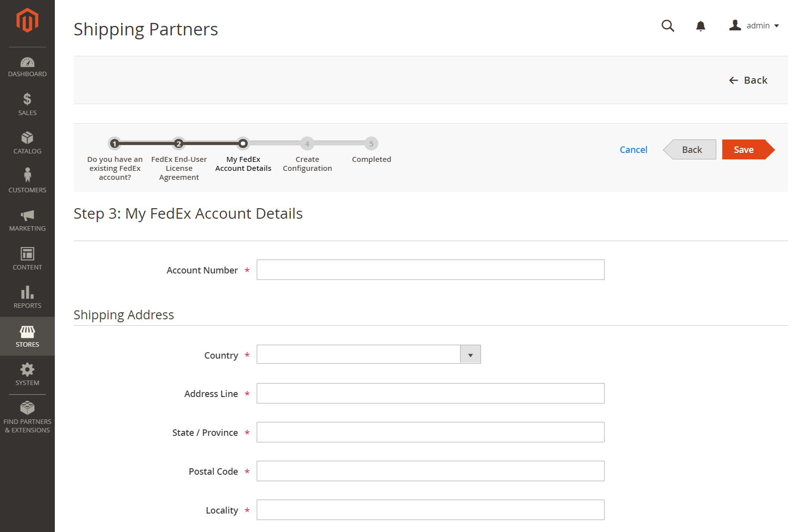Open the Content menu in the sidebar
Image resolution: width=806 pixels, height=532 pixels.
coord(27,259)
